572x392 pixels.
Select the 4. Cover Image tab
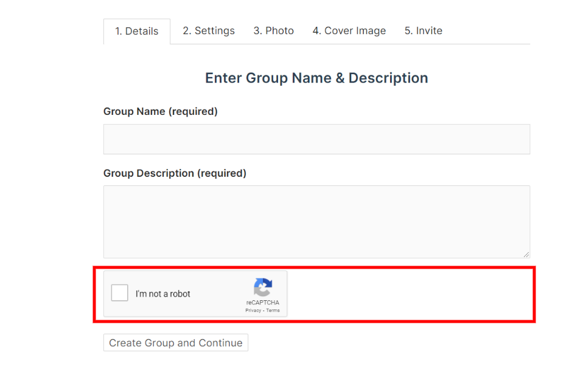[x=349, y=31]
